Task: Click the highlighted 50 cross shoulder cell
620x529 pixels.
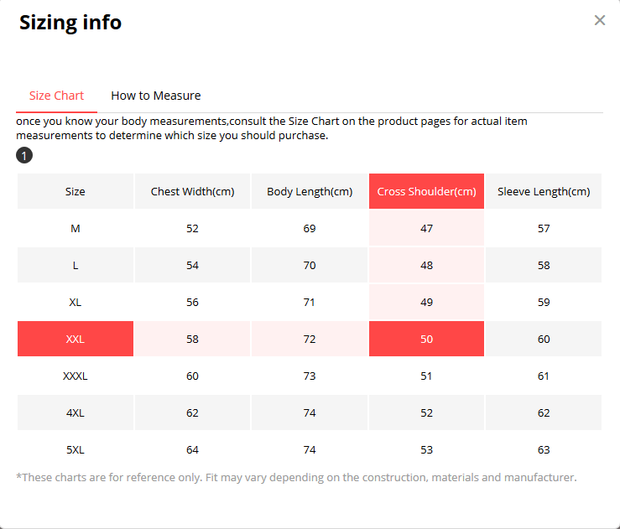Action: tap(426, 339)
